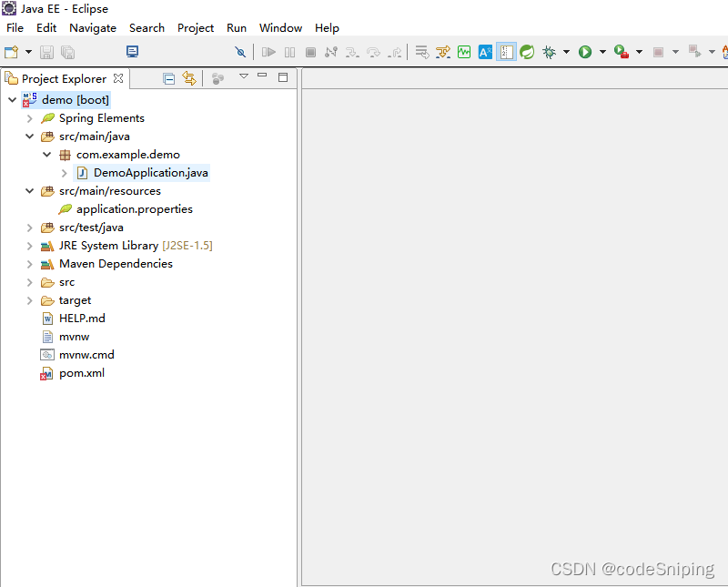This screenshot has height=587, width=728.
Task: Click the Terminate debug icon
Action: click(x=310, y=52)
